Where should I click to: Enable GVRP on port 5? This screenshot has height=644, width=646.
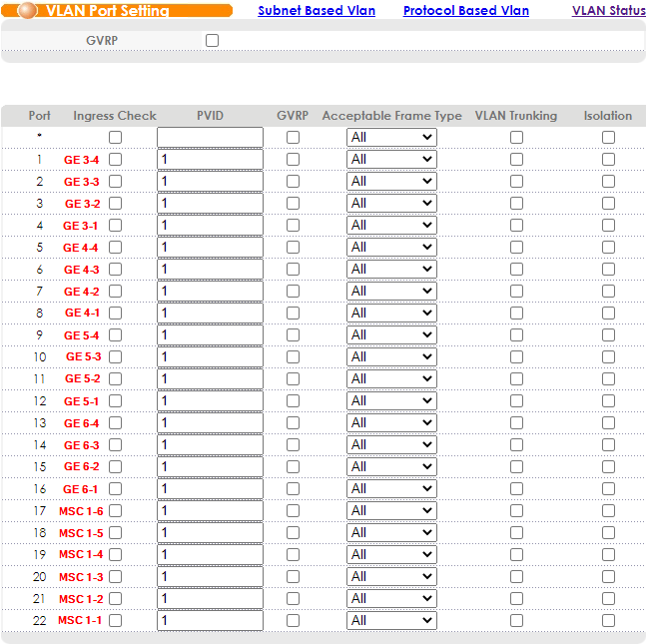tap(293, 248)
